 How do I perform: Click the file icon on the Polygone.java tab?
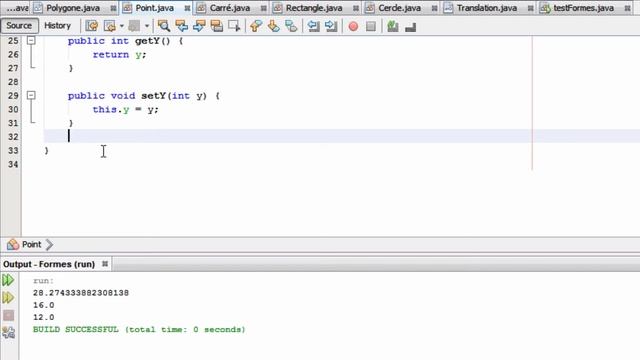click(x=38, y=8)
